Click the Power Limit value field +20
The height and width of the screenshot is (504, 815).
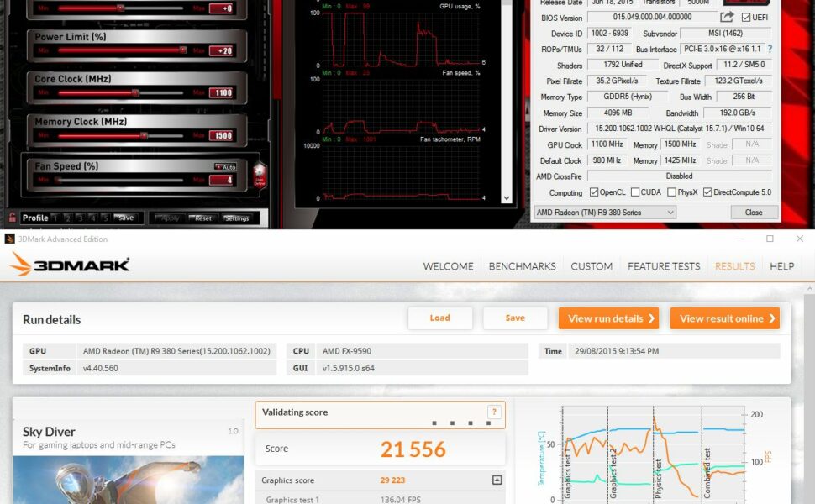[x=221, y=50]
